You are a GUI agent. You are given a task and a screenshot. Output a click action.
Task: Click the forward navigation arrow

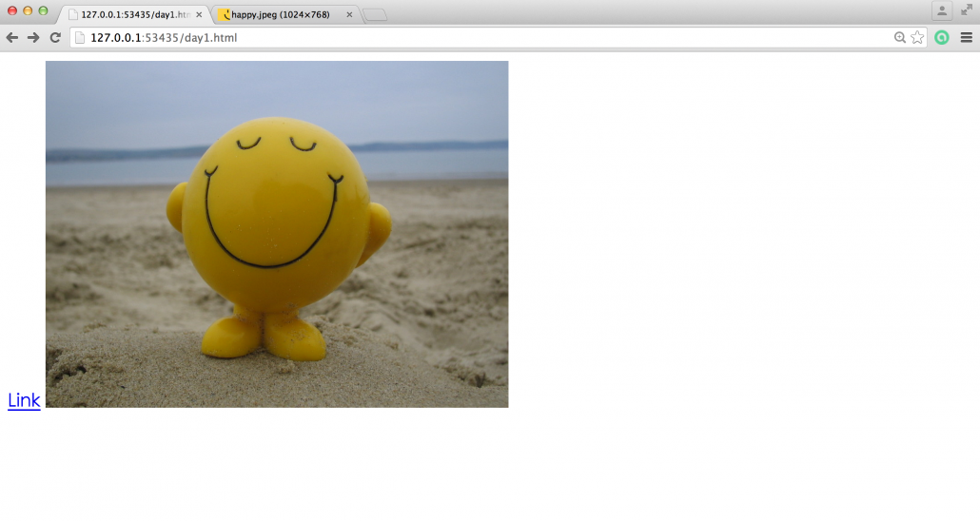(x=33, y=38)
